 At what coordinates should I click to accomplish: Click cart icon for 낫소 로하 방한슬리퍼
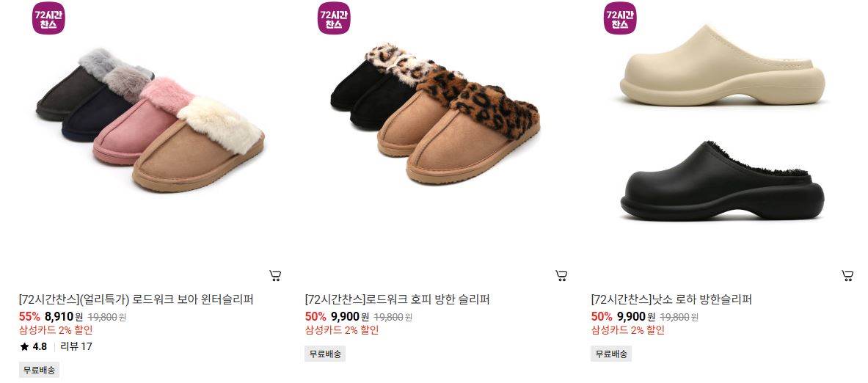coord(847,275)
